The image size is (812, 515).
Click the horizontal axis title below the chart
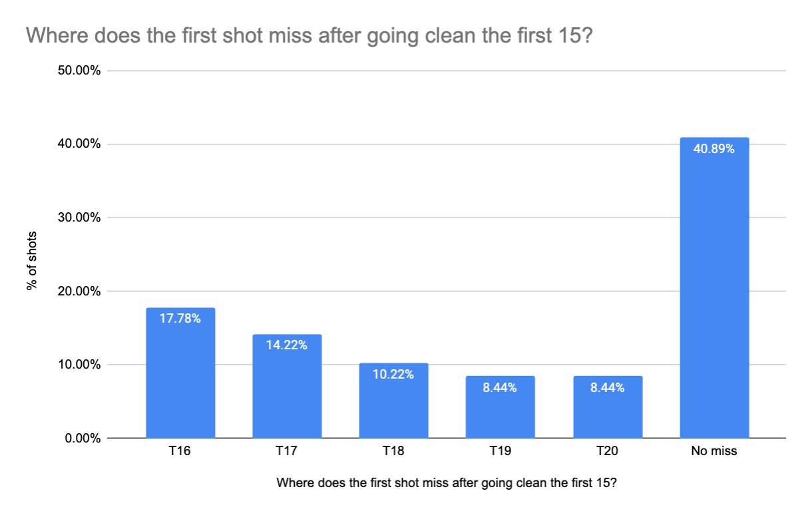pos(447,483)
